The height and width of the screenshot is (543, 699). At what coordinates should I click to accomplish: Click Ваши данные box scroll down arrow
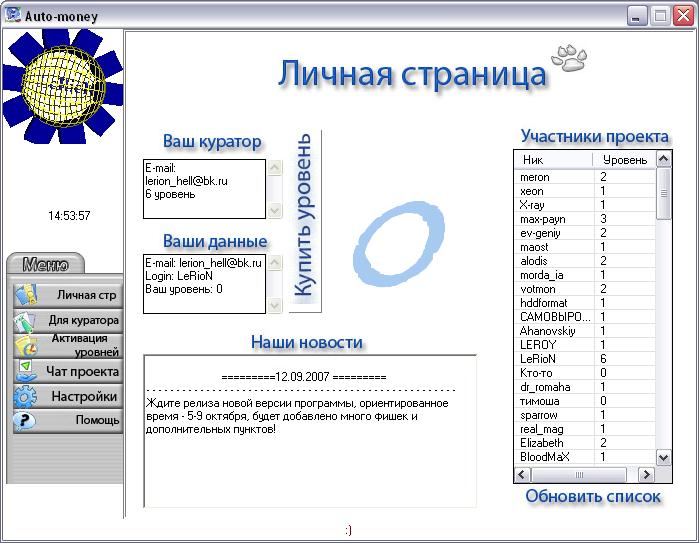point(275,305)
